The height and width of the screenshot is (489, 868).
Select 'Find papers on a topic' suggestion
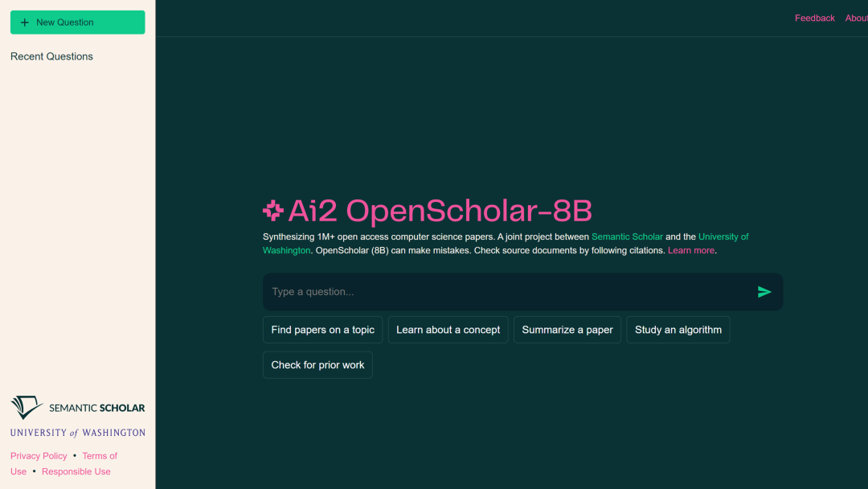click(323, 330)
